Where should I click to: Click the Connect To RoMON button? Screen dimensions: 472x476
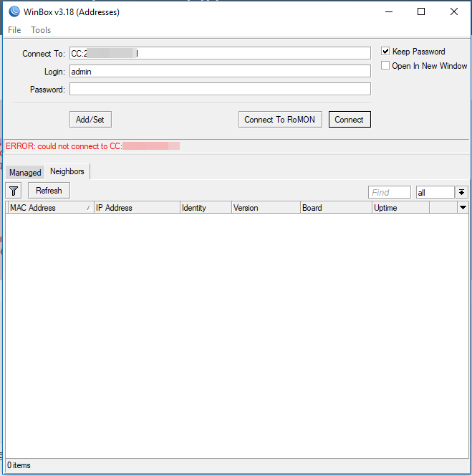click(x=280, y=119)
